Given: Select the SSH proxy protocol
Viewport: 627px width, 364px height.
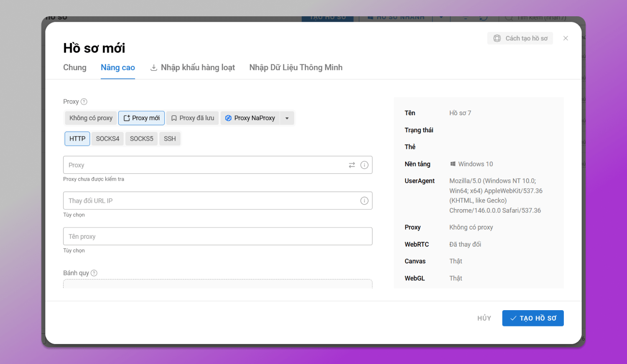Looking at the screenshot, I should point(170,138).
